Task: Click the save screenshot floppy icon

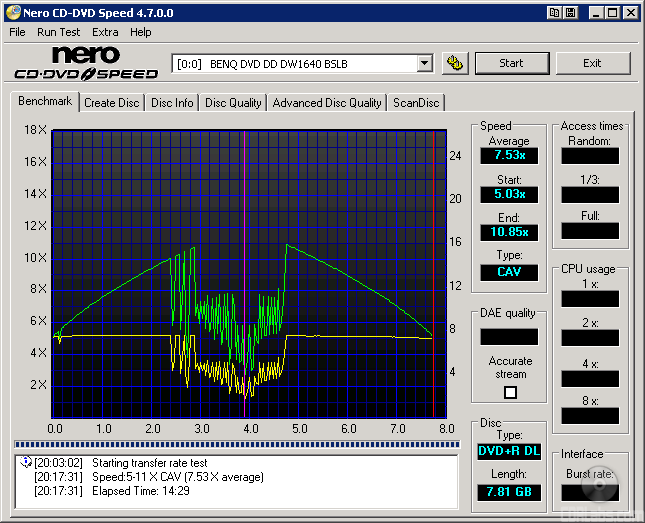Action: [x=571, y=13]
